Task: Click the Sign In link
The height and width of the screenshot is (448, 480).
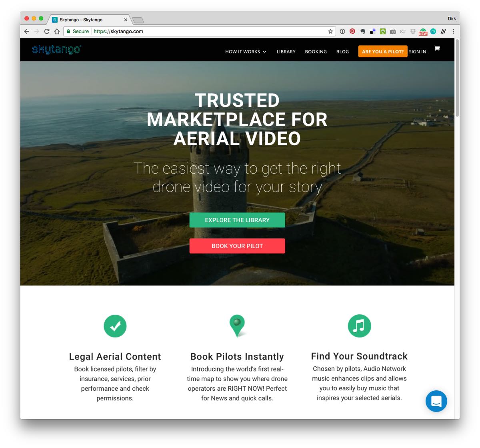Action: 418,52
